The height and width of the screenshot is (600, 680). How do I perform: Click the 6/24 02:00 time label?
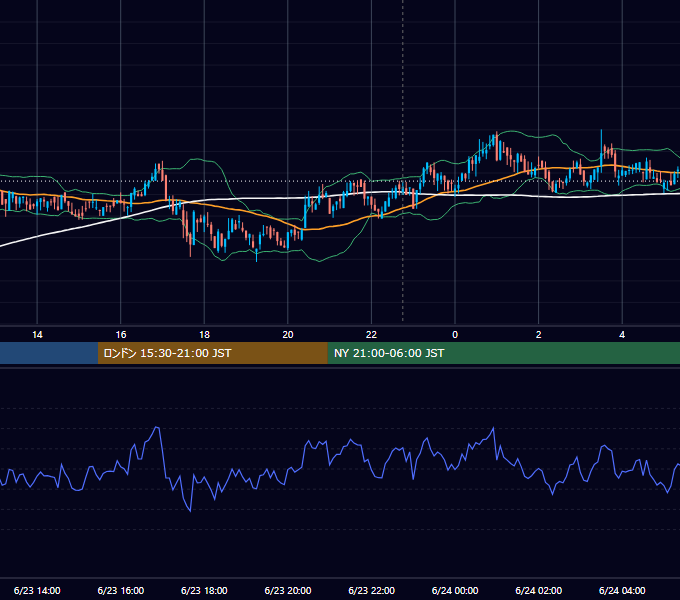(x=539, y=590)
